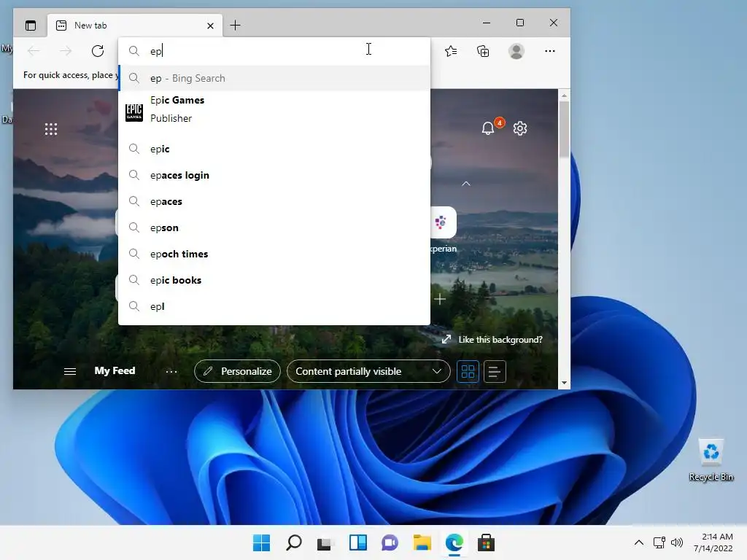Pick the 'epaces login' suggestion
The image size is (747, 560).
[274, 175]
